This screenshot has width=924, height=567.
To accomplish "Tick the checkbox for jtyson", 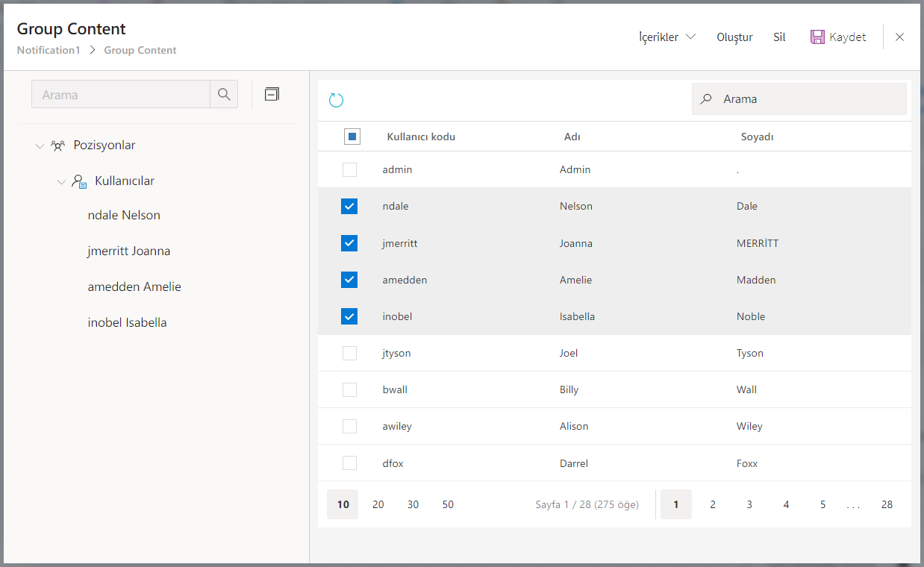I will pos(349,354).
